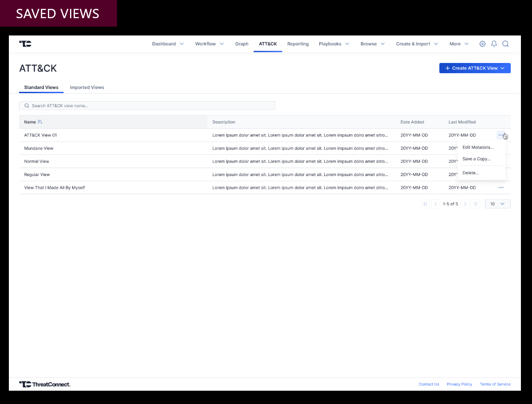Click the description of View That I Made All By Myself
Image resolution: width=532 pixels, height=404 pixels.
(x=300, y=188)
